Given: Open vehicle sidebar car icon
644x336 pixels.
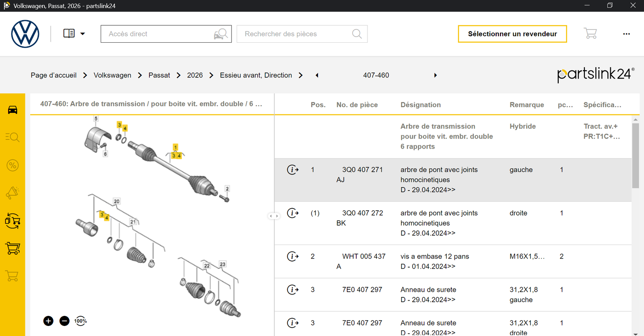Looking at the screenshot, I should 12,110.
